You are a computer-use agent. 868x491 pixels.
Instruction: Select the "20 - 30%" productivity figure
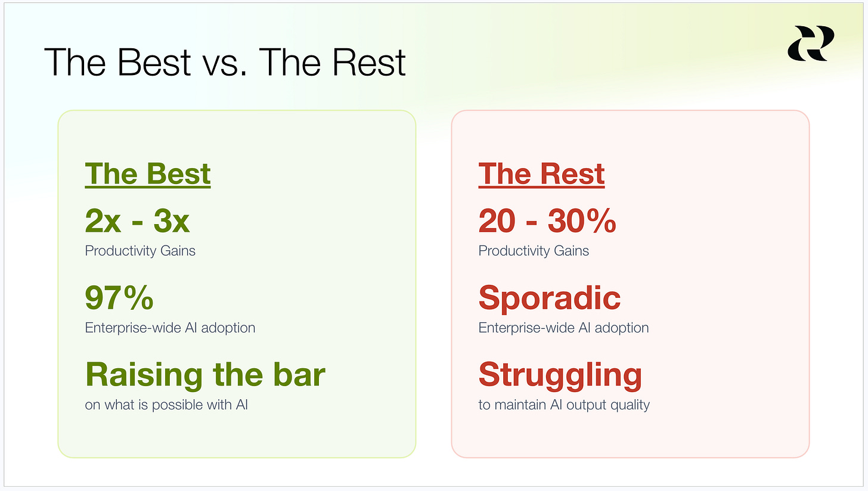click(x=547, y=221)
